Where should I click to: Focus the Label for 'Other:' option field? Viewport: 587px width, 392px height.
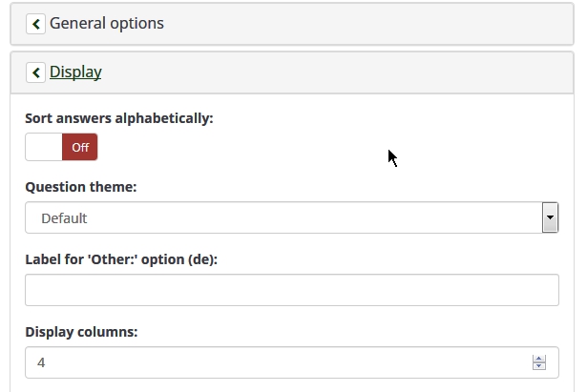pyautogui.click(x=291, y=290)
